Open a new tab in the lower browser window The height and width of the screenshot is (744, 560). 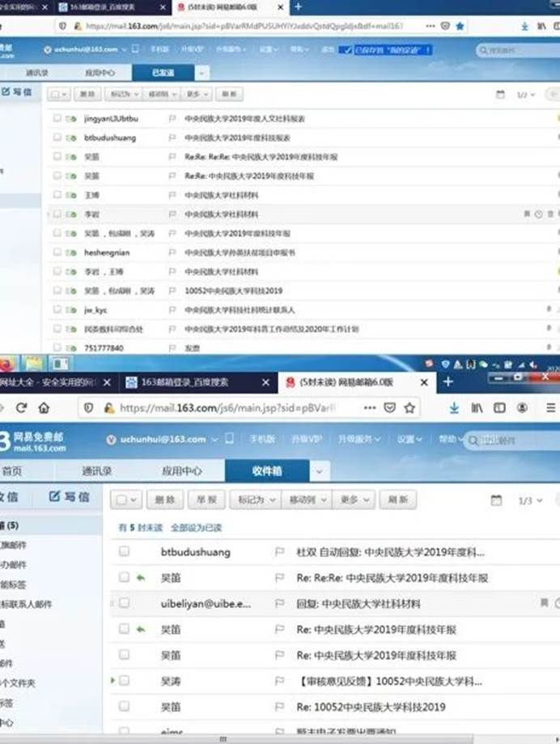click(448, 382)
